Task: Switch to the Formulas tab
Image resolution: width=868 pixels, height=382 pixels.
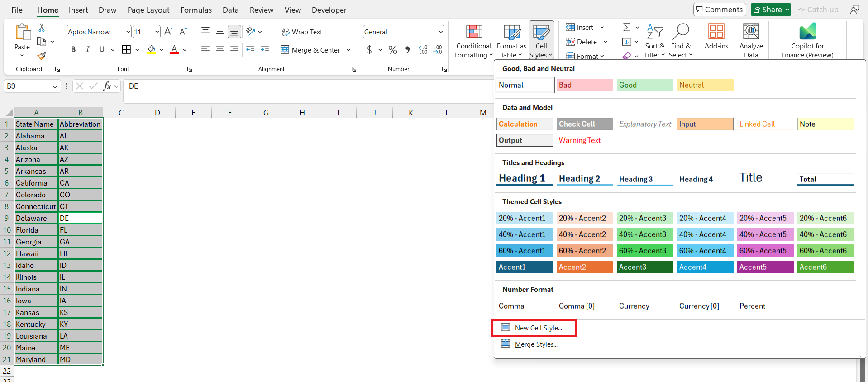Action: point(196,10)
